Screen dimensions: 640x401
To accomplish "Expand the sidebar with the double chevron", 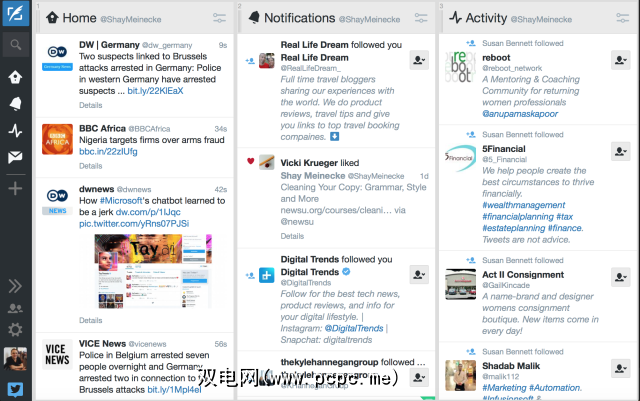I will (15, 286).
